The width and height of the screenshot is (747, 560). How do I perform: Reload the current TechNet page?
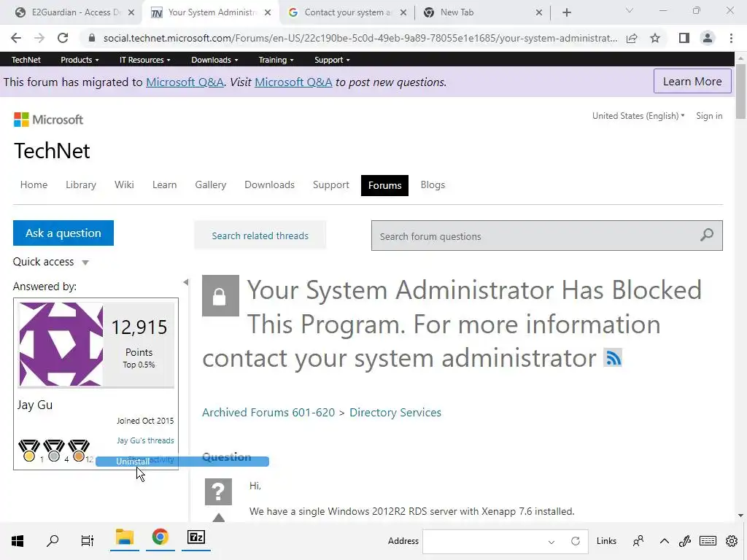[63, 38]
